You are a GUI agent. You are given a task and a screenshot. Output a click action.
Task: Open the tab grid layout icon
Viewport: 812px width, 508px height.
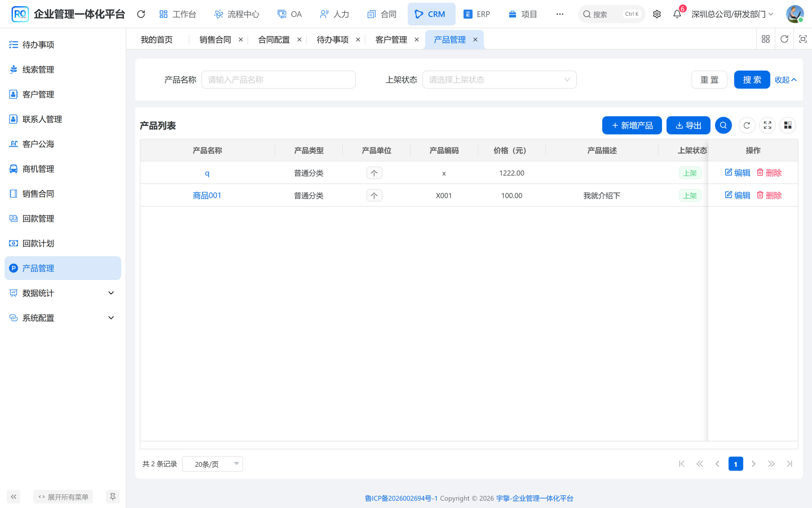point(766,39)
